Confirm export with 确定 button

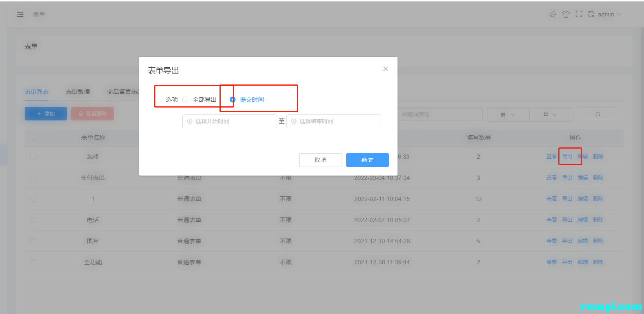(x=367, y=160)
